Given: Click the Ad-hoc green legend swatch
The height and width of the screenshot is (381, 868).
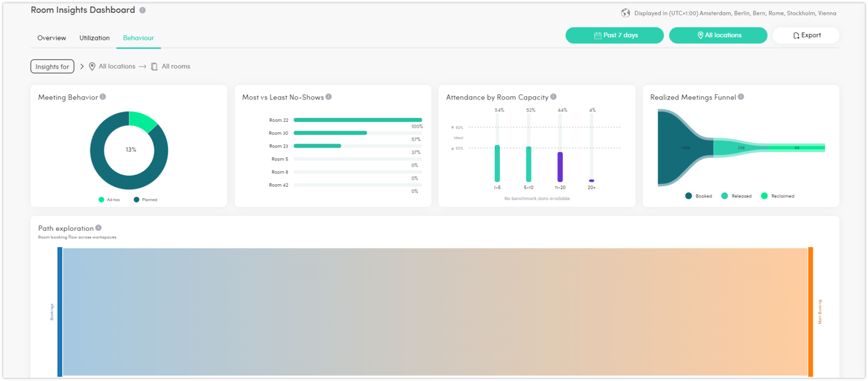Looking at the screenshot, I should [x=101, y=199].
